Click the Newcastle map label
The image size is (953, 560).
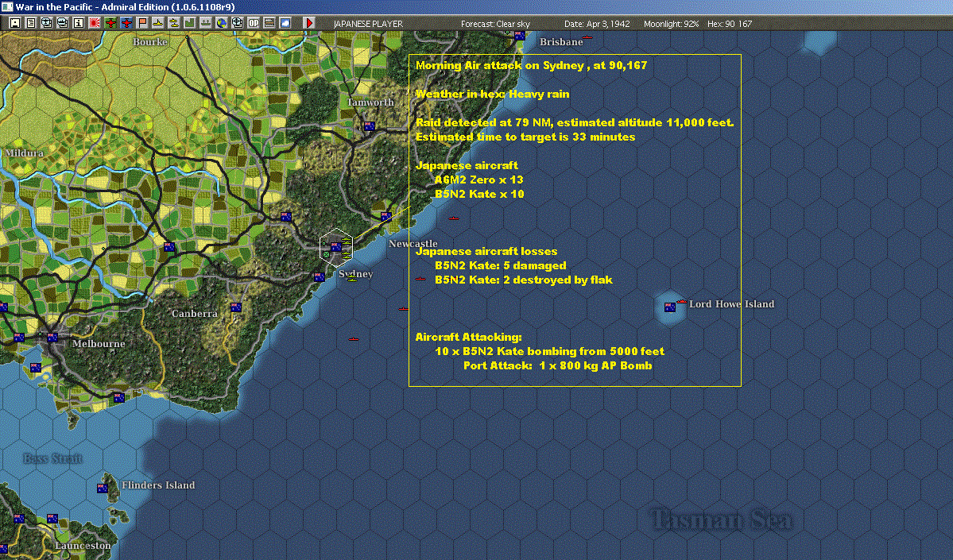[x=413, y=244]
